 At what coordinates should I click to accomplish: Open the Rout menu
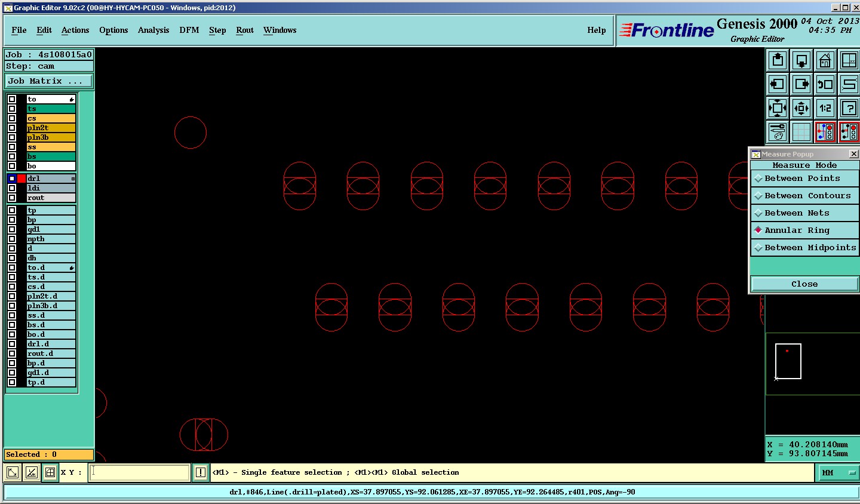point(245,30)
